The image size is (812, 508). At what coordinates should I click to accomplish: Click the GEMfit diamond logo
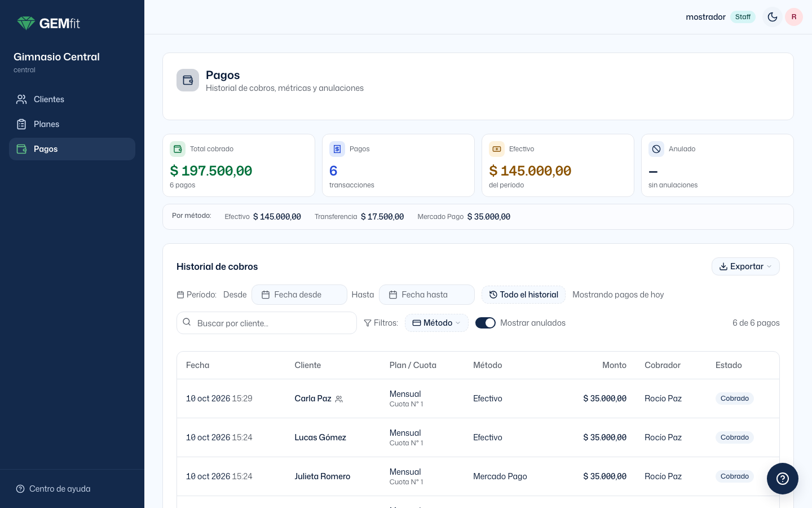click(26, 23)
